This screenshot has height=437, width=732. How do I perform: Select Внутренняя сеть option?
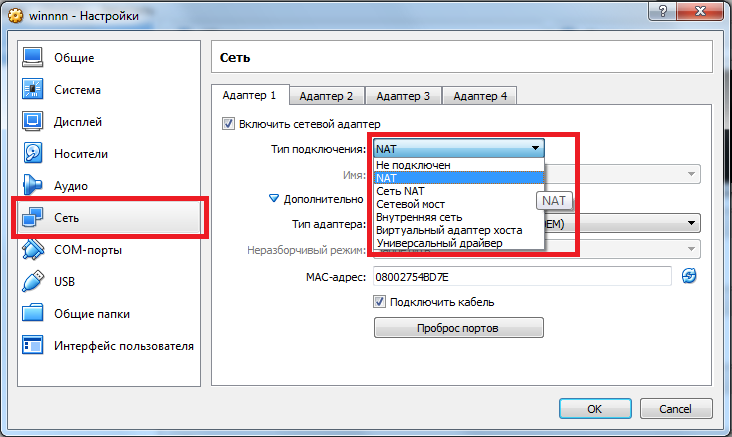tap(459, 217)
